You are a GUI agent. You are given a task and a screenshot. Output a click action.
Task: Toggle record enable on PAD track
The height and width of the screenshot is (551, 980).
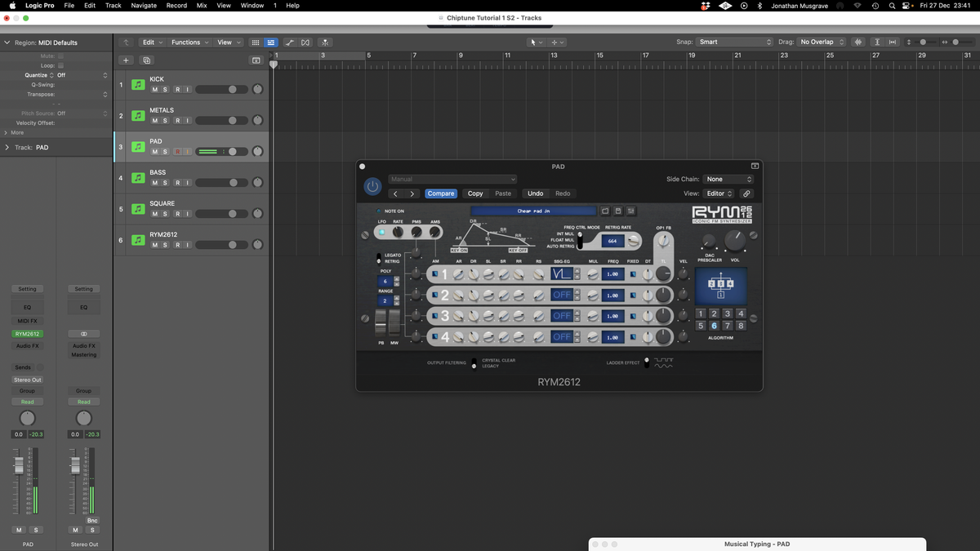click(176, 152)
